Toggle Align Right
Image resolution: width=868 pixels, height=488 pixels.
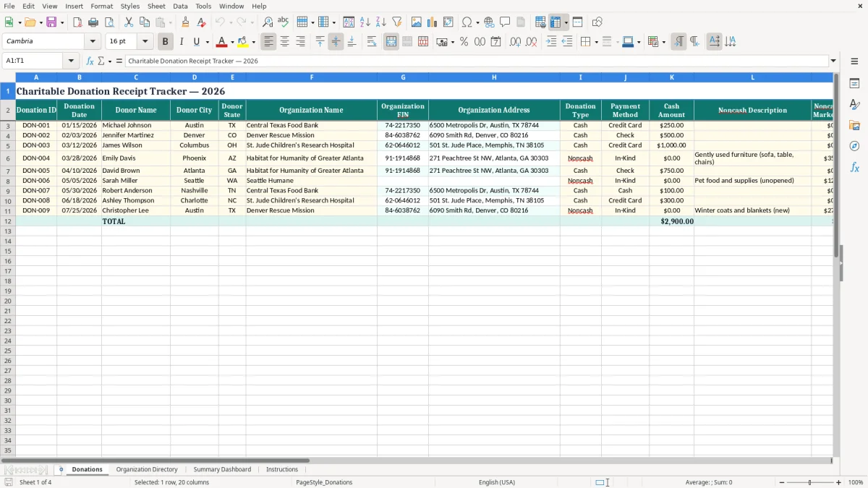pyautogui.click(x=301, y=42)
